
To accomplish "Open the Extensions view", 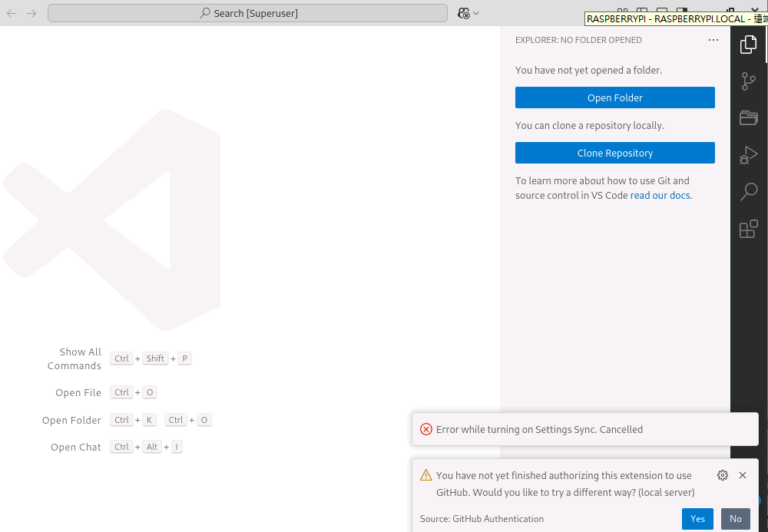I will pyautogui.click(x=748, y=229).
